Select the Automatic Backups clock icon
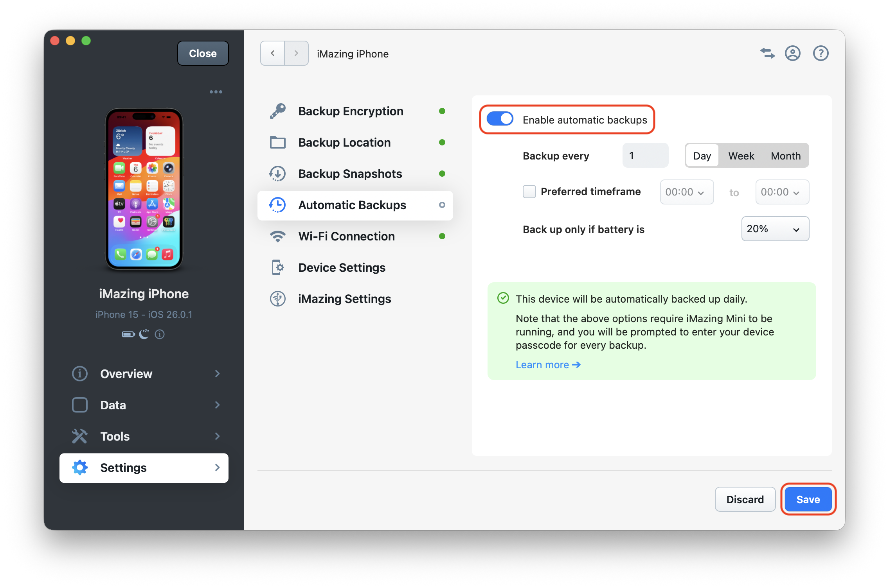889x588 pixels. coord(278,205)
